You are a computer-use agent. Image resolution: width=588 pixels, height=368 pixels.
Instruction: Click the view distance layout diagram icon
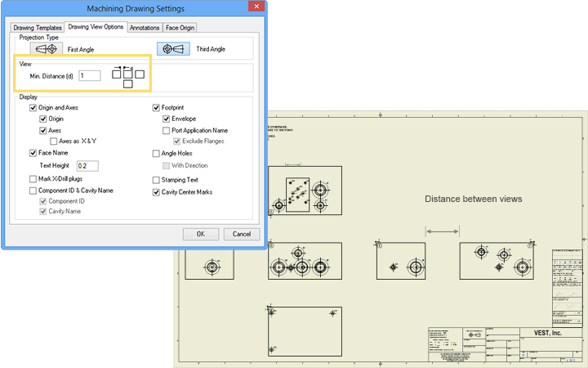pyautogui.click(x=128, y=77)
